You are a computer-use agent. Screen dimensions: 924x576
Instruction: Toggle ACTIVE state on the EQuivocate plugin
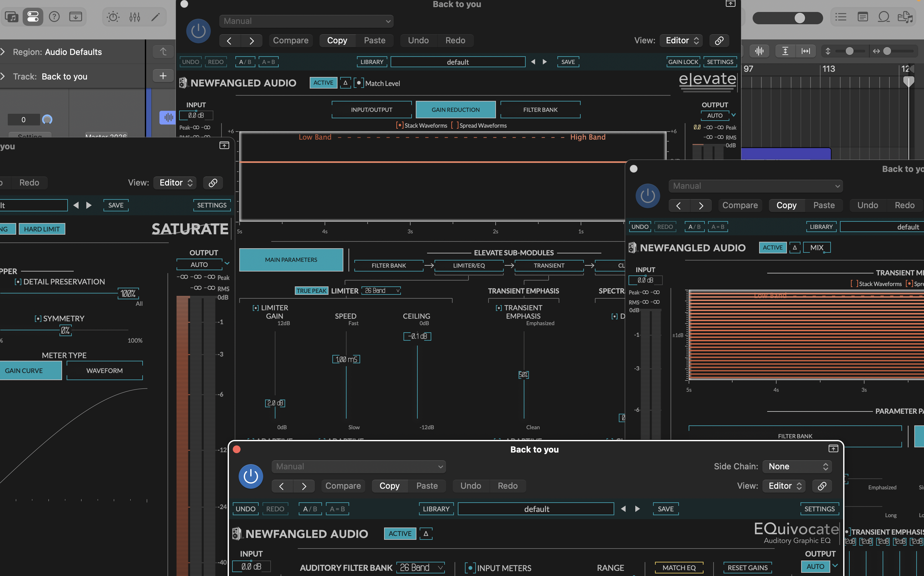click(400, 533)
